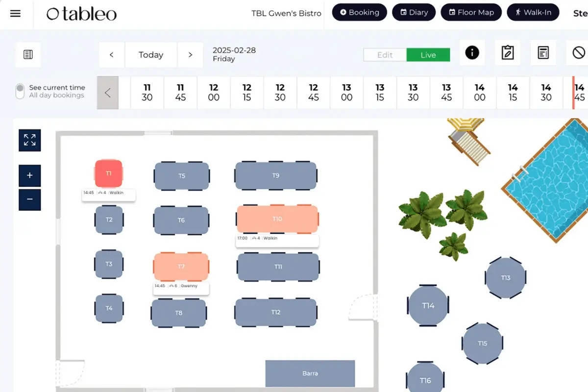Select the 14:30 time slot
Screen dimensions: 588x392
(x=546, y=93)
